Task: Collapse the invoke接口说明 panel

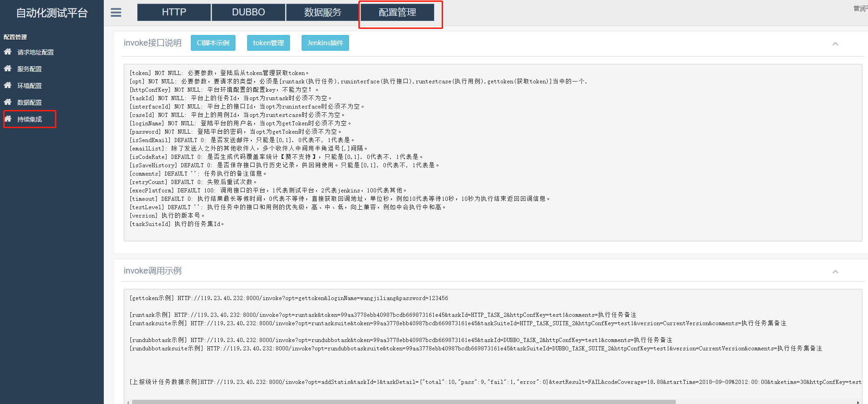Action: [835, 44]
